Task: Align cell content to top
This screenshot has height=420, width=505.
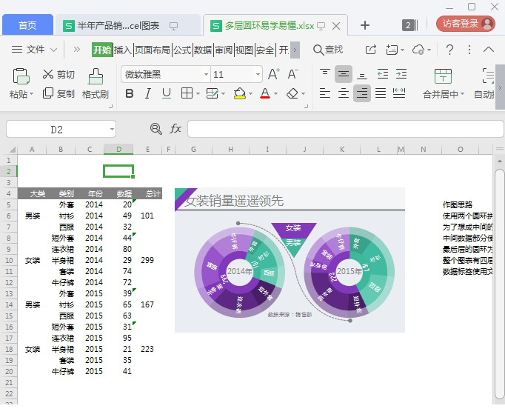Action: [324, 74]
